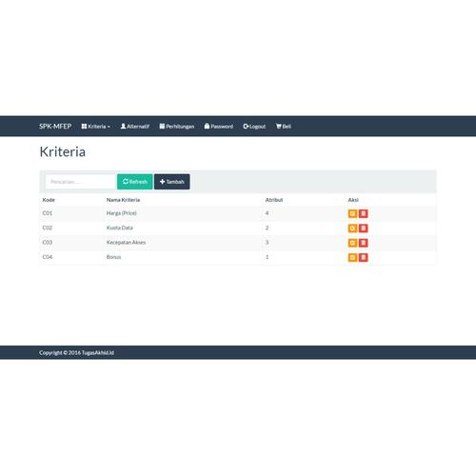Edit the Kuota Data criterion
476x476 pixels.
pyautogui.click(x=352, y=228)
